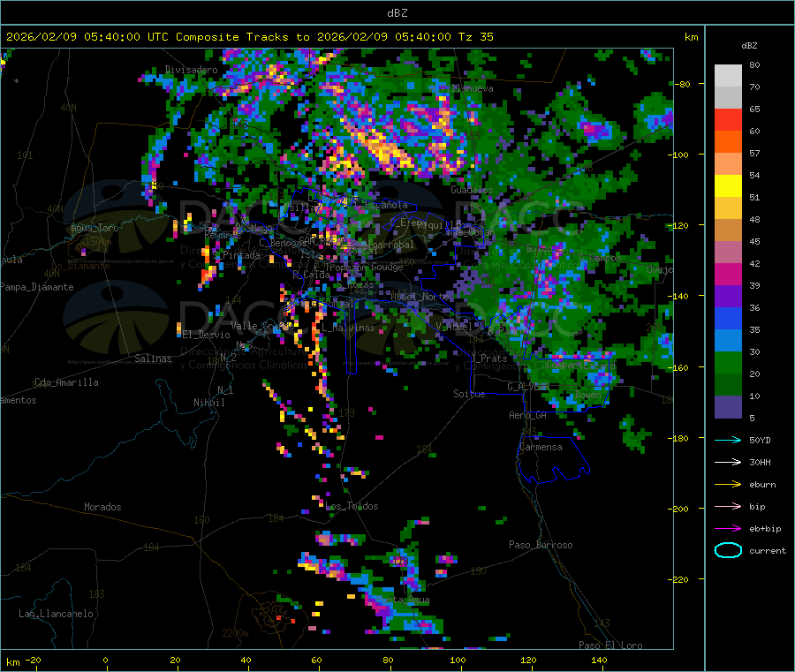The width and height of the screenshot is (795, 672).
Task: Click the 'Agua_Toro' map label
Action: (x=95, y=228)
